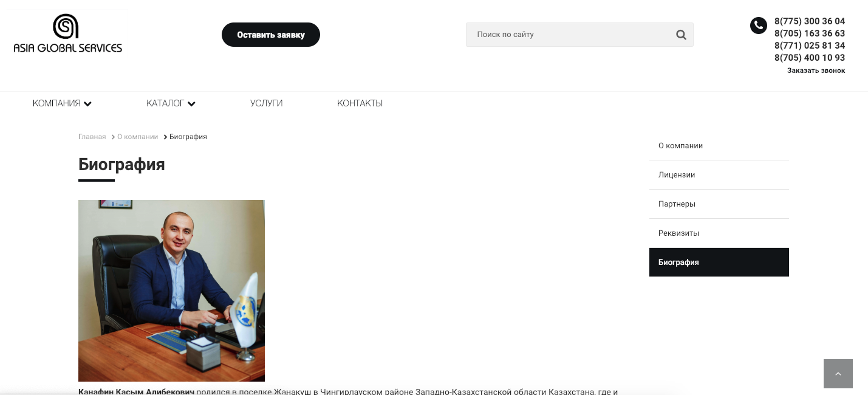The image size is (868, 395).
Task: Click the Заказать звонок link
Action: (816, 70)
